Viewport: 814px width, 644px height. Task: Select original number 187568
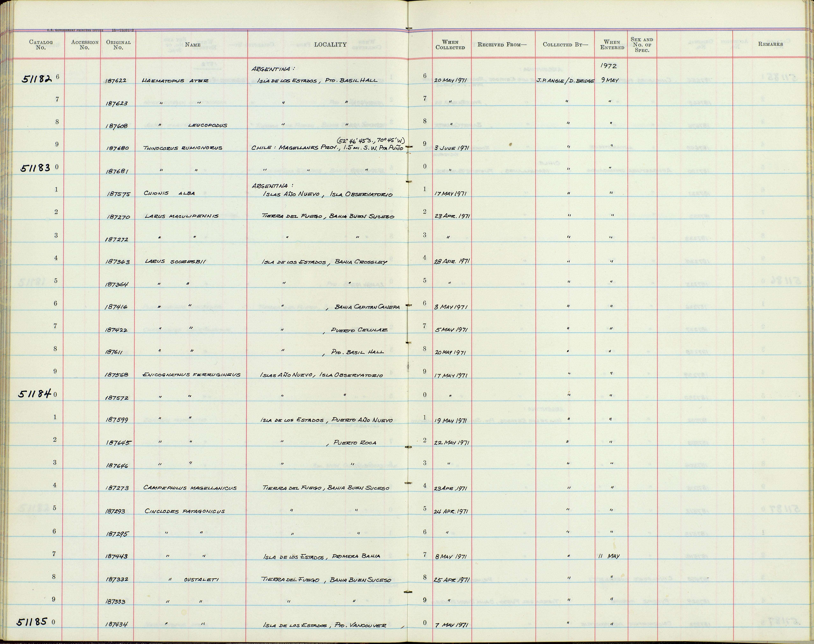tap(116, 375)
